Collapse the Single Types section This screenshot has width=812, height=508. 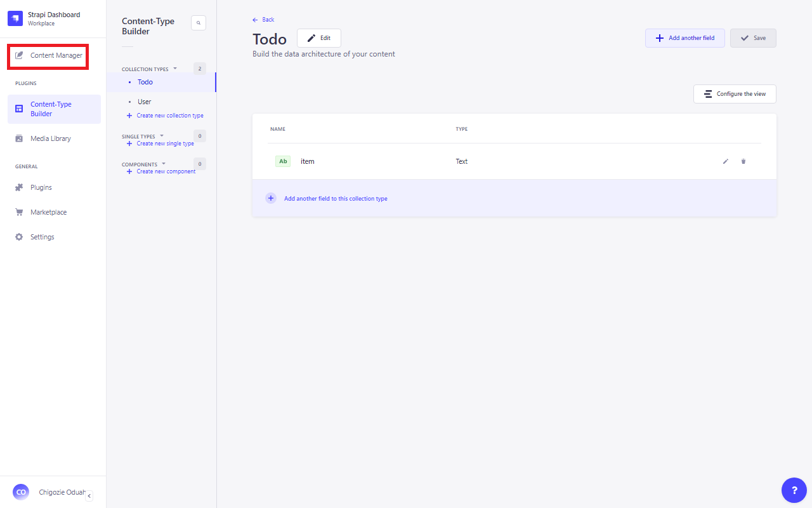(x=162, y=136)
